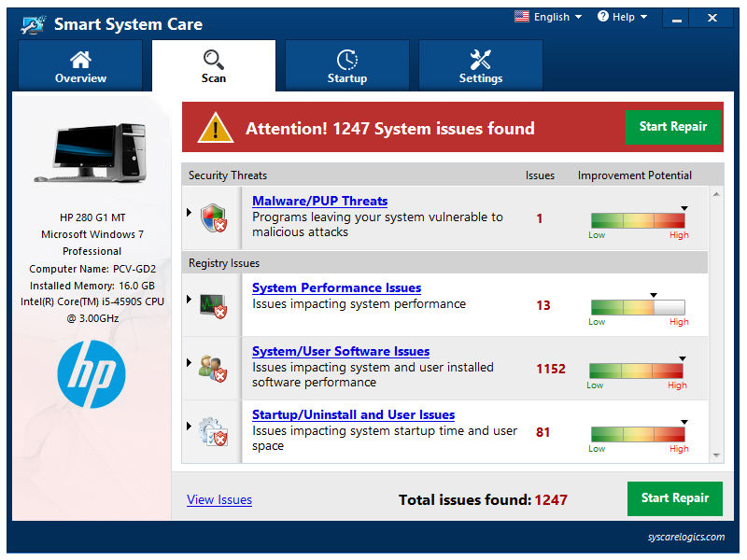The width and height of the screenshot is (747, 560).
Task: Click the US flag language icon
Action: coord(522,17)
